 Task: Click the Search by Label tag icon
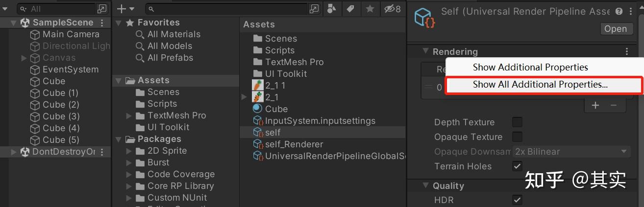click(350, 9)
